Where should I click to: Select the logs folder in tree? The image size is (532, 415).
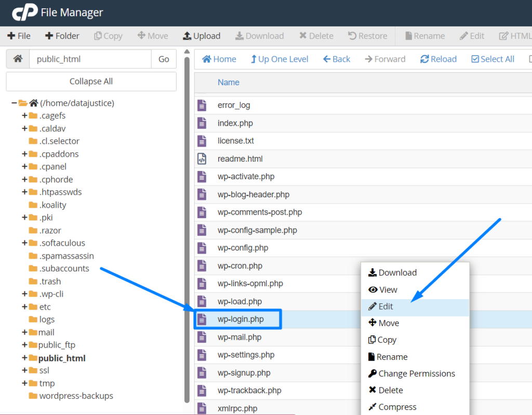[42, 319]
